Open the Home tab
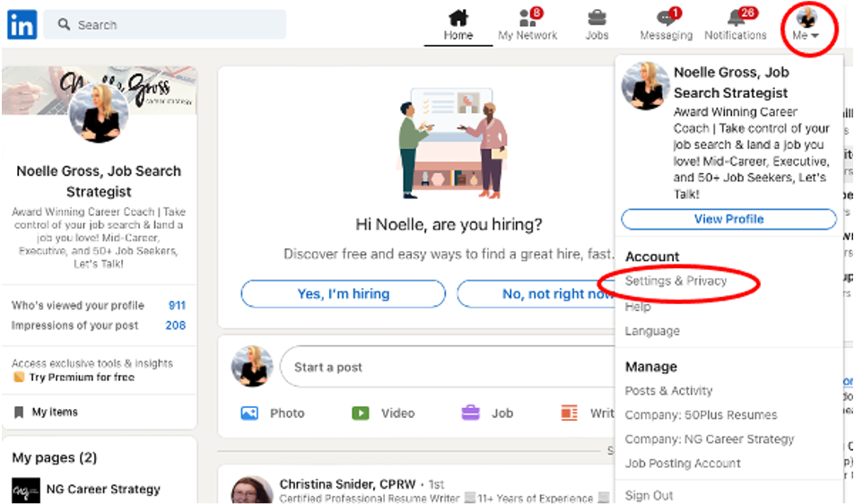854x504 pixels. pos(458,25)
